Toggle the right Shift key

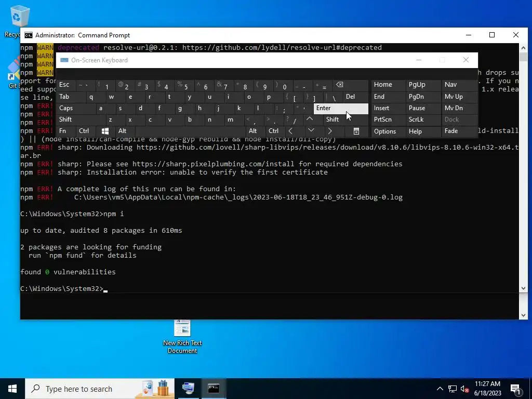(x=345, y=120)
